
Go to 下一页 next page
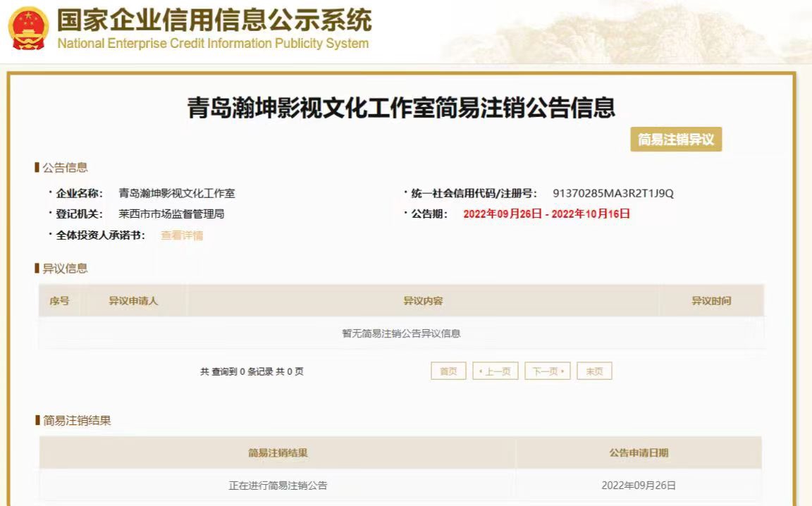click(548, 371)
